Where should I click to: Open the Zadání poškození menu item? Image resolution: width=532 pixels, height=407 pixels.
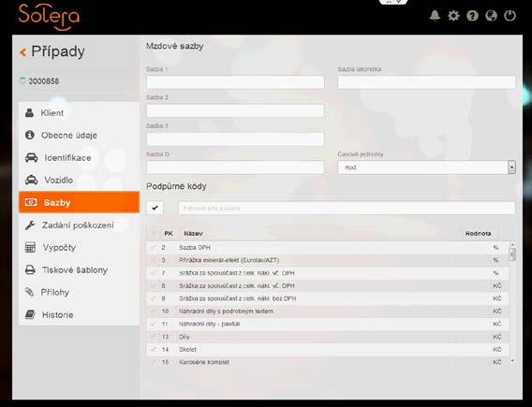[x=79, y=225]
